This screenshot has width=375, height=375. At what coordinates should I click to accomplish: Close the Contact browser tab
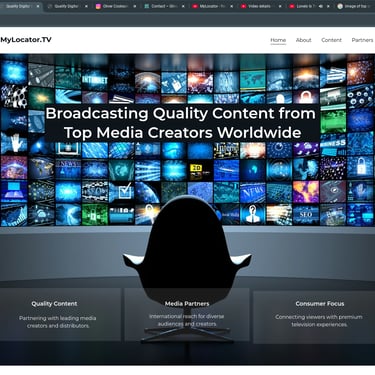[183, 6]
